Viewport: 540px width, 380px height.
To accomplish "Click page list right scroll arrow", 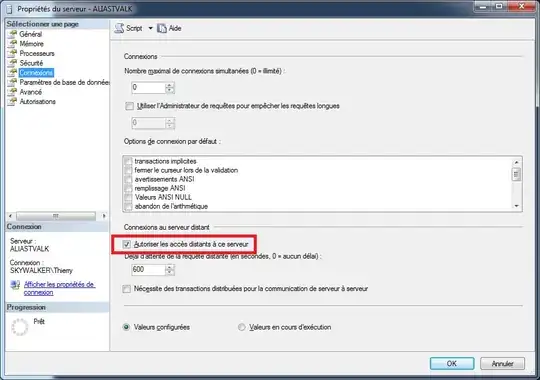I will (x=104, y=216).
